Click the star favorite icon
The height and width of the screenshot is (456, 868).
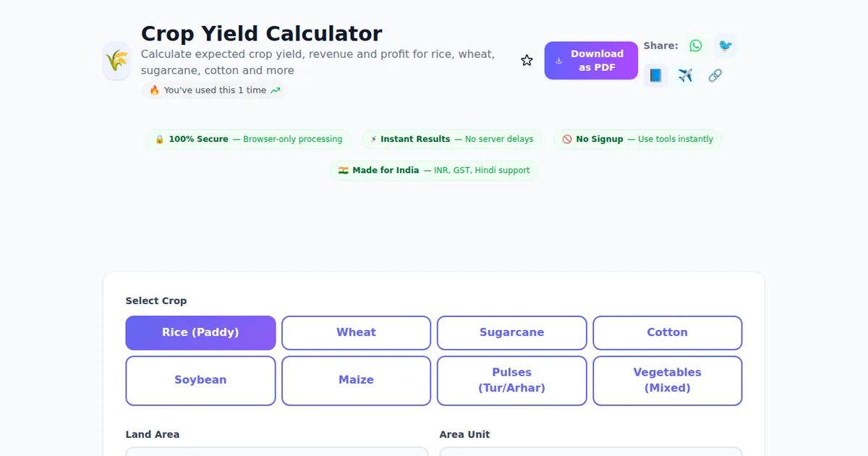click(527, 61)
